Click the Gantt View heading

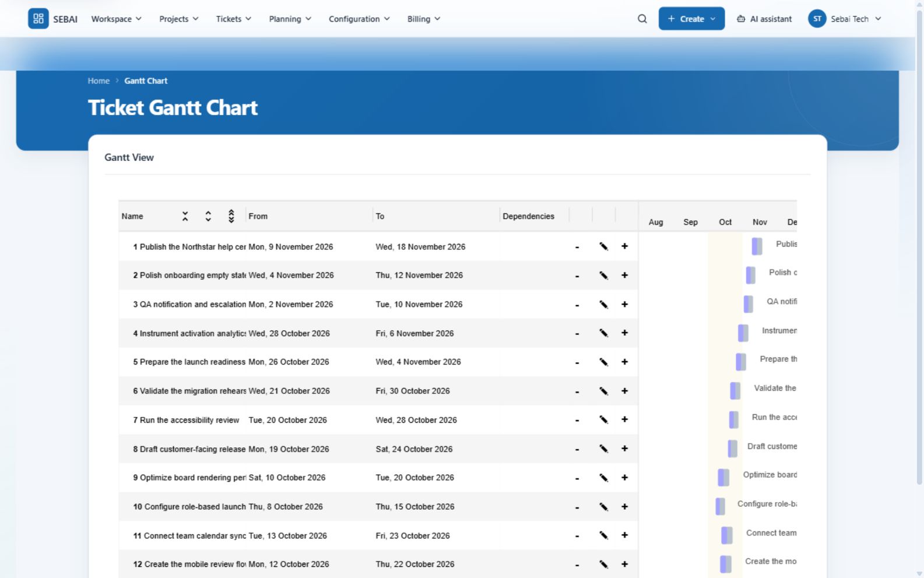129,157
